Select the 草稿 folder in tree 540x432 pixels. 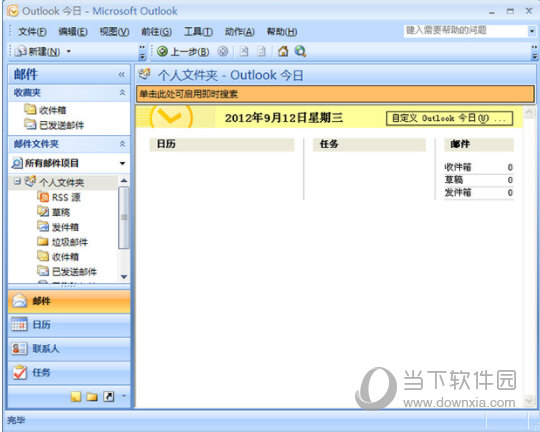coord(54,212)
